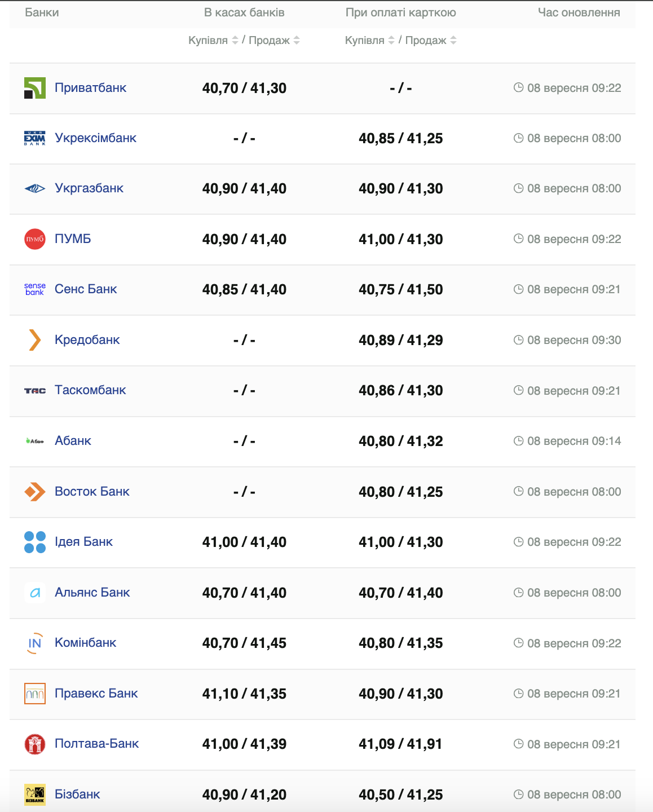The image size is (653, 812).
Task: Click the Sense Bank logo icon
Action: (35, 289)
